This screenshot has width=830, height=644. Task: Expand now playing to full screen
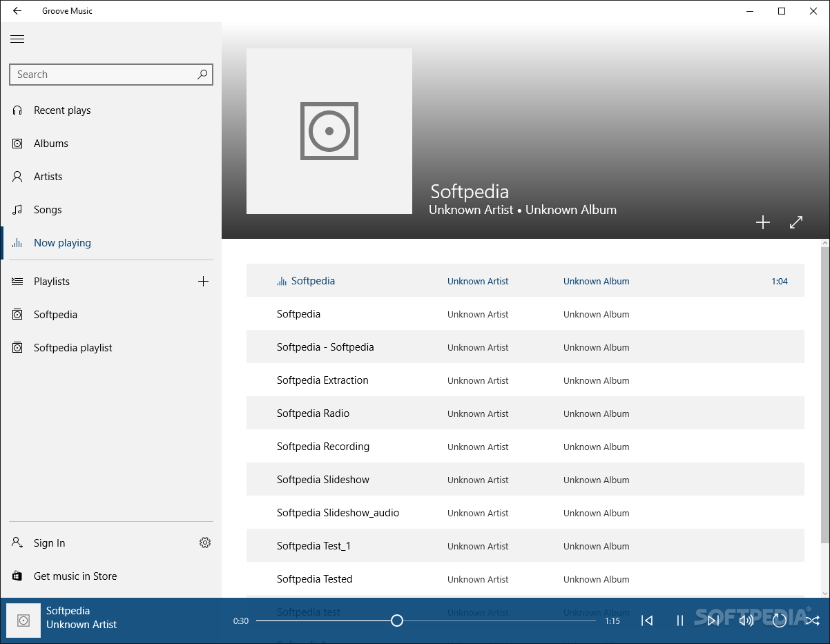click(796, 222)
